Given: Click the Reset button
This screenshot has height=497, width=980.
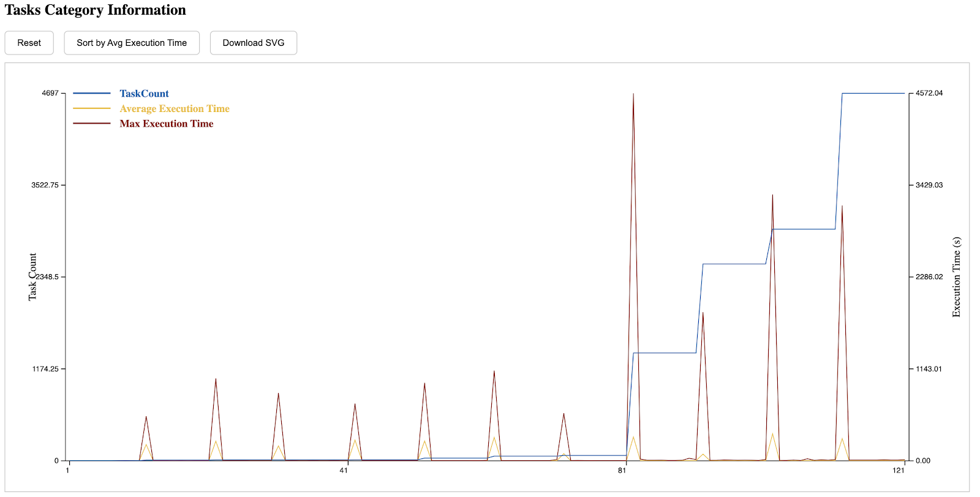Looking at the screenshot, I should (x=29, y=43).
